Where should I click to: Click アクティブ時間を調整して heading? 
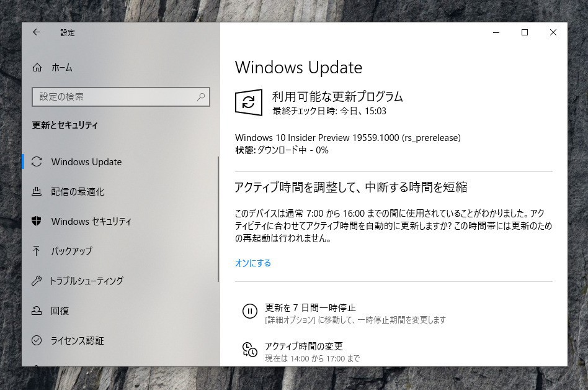350,187
